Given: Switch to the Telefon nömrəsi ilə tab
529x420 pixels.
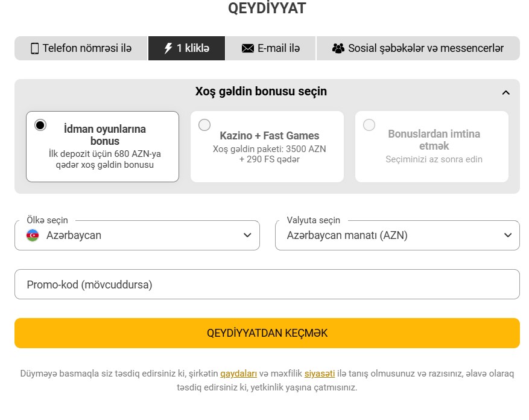Looking at the screenshot, I should [x=81, y=48].
